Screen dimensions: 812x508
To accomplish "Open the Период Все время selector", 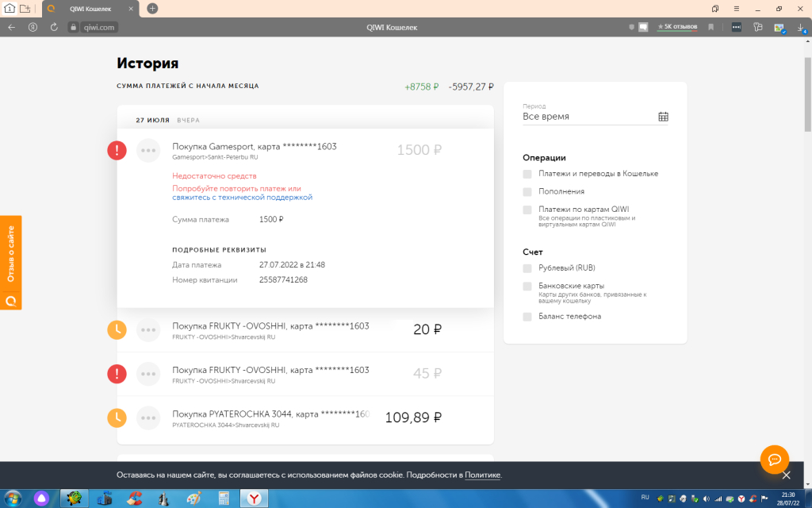I will [x=595, y=113].
